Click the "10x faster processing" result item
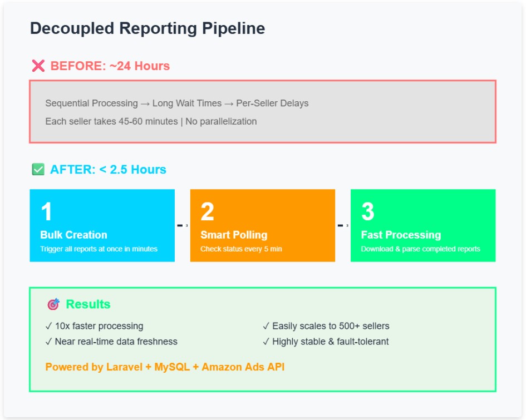 pyautogui.click(x=94, y=326)
